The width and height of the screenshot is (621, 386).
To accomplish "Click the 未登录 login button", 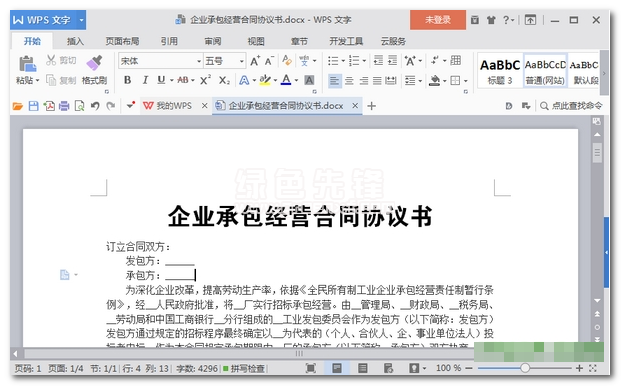I will click(x=438, y=20).
